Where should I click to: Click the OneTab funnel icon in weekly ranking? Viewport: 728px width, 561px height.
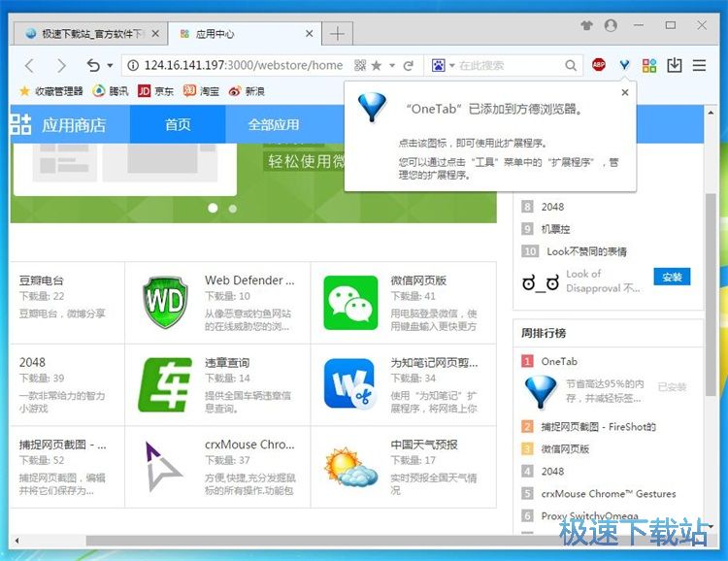541,392
